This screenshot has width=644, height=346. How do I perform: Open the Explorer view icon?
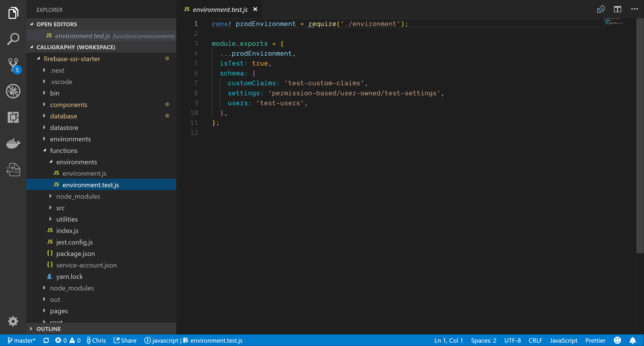pyautogui.click(x=13, y=13)
